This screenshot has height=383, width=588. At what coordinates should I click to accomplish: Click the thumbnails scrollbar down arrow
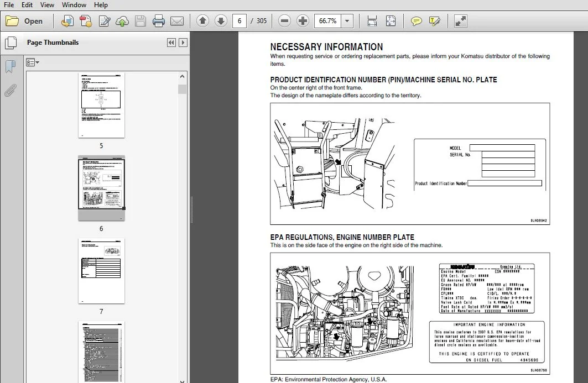tap(182, 381)
